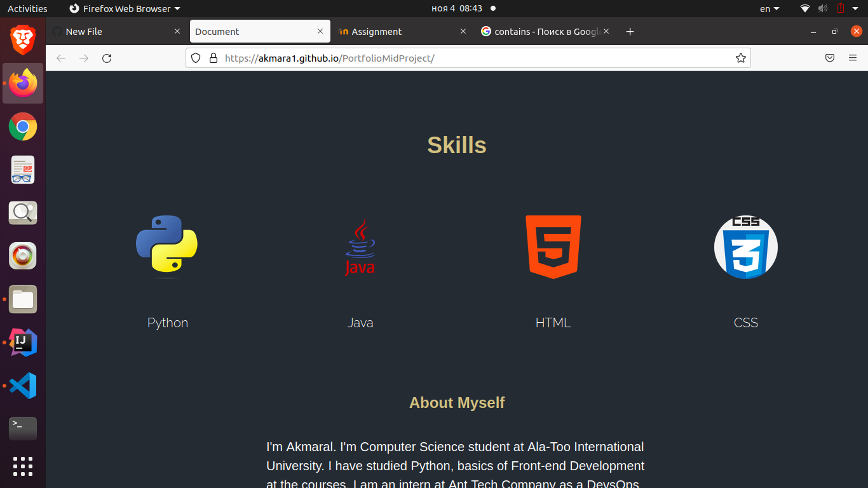Launch Visual Studio Code from the dock

click(22, 386)
